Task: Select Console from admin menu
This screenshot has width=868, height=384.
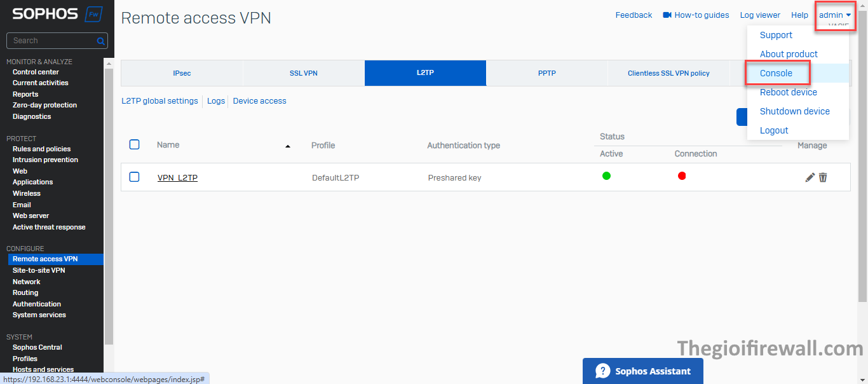Action: (776, 73)
